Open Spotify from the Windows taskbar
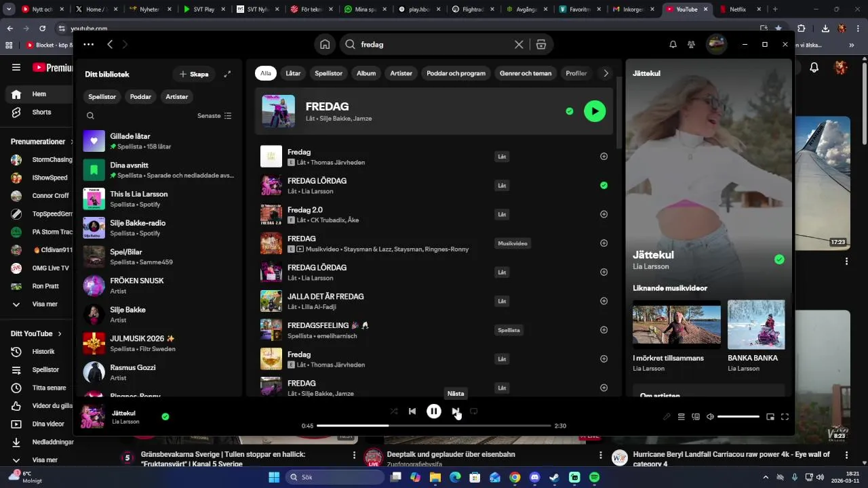 pyautogui.click(x=594, y=477)
